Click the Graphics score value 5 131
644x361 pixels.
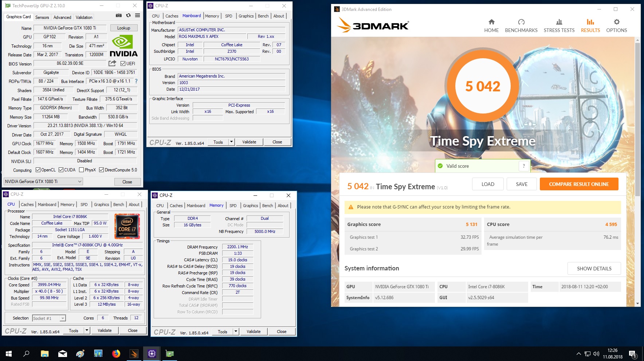click(x=471, y=225)
